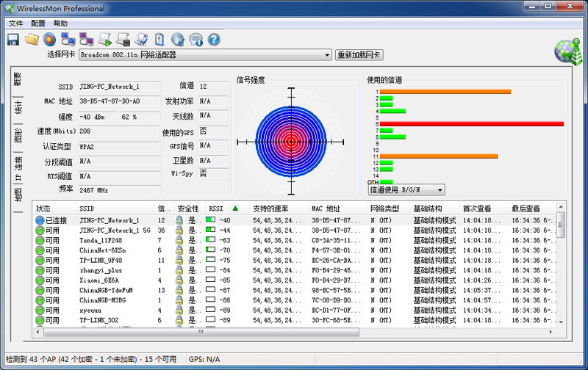Start logging with the green play icon
Image resolution: width=588 pixels, height=370 pixels.
tap(104, 40)
